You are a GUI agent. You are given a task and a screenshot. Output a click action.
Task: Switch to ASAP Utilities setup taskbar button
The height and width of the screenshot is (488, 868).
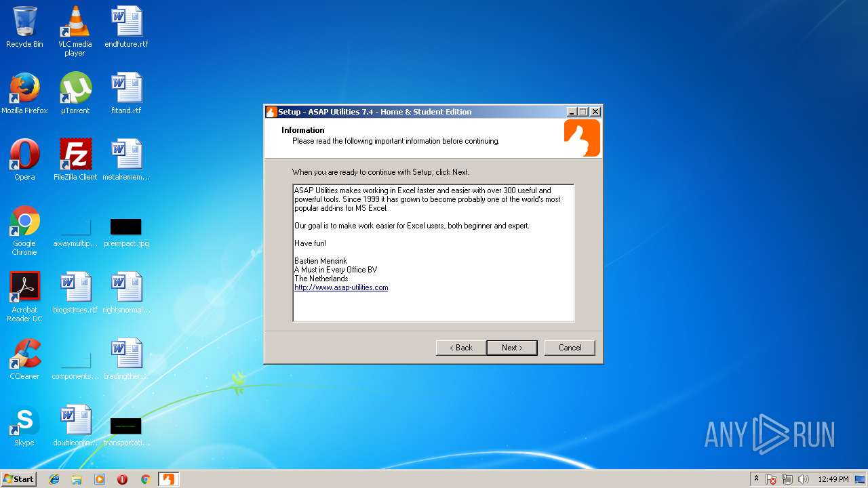click(167, 479)
